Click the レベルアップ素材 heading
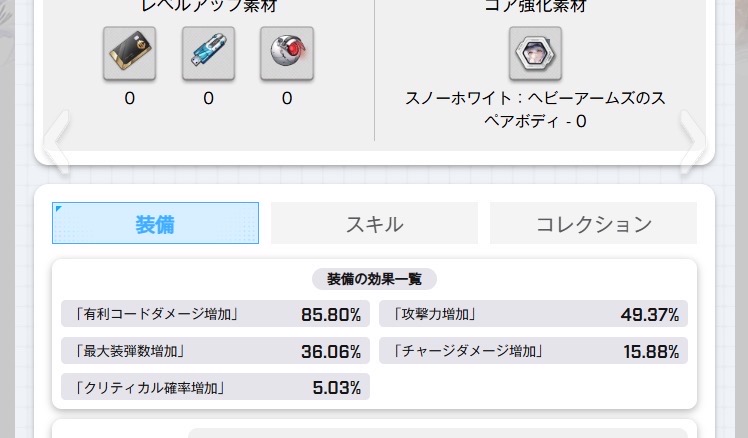Image resolution: width=748 pixels, height=438 pixels. tap(208, 7)
